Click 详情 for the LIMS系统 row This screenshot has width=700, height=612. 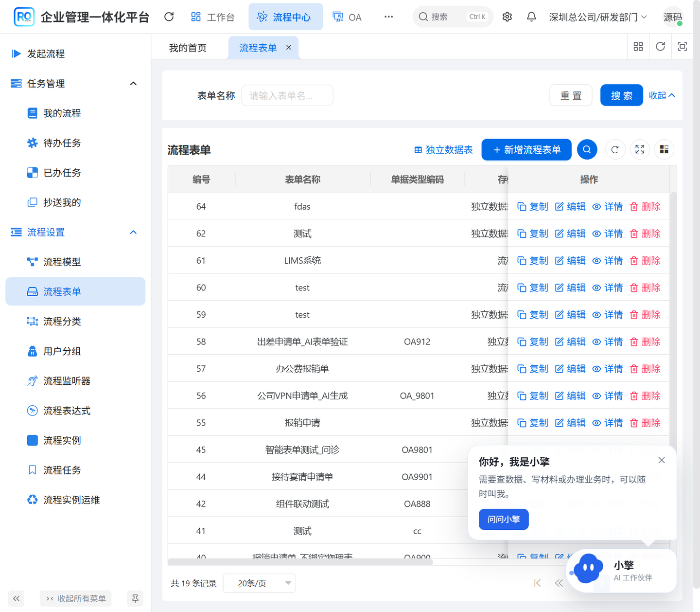click(x=608, y=261)
